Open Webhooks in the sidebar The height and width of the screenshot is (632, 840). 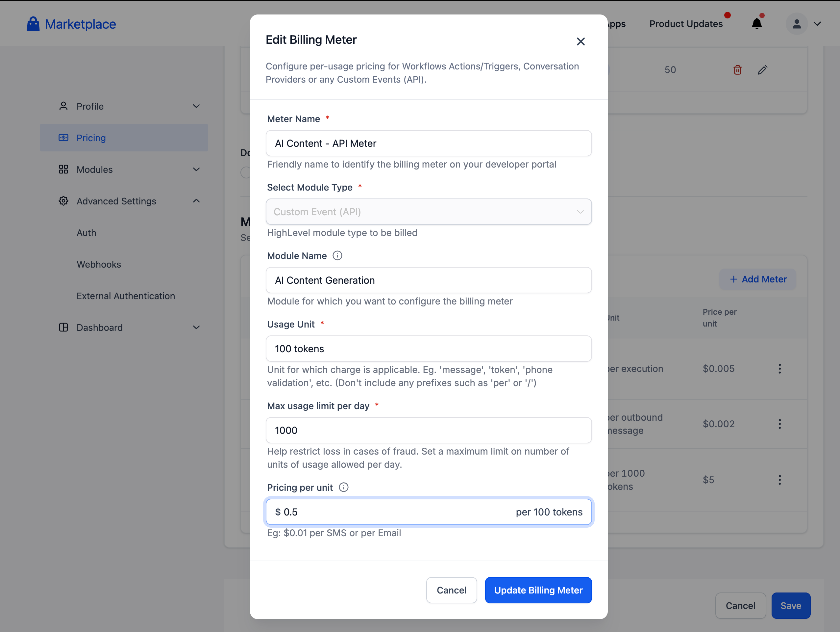[x=99, y=264]
